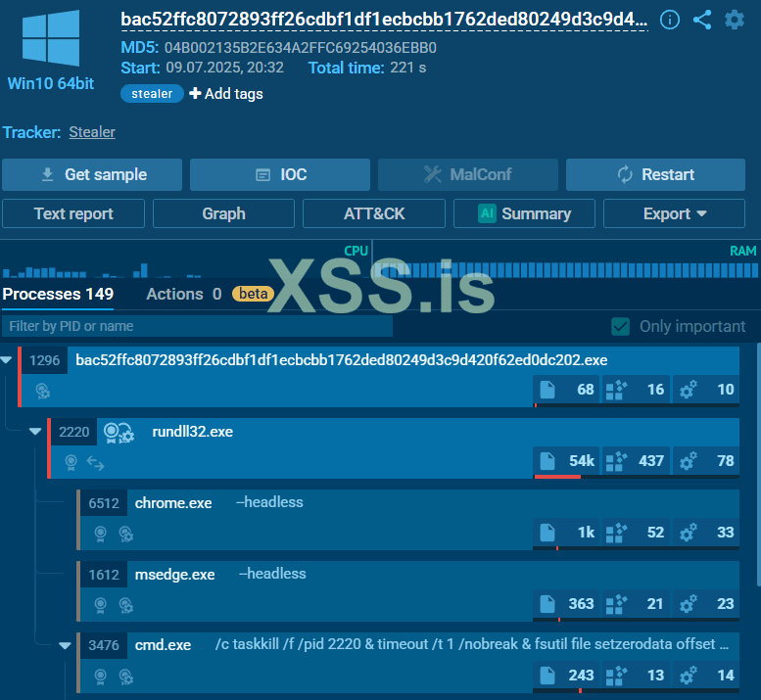Open the Text report view
This screenshot has width=761, height=700.
(x=73, y=213)
